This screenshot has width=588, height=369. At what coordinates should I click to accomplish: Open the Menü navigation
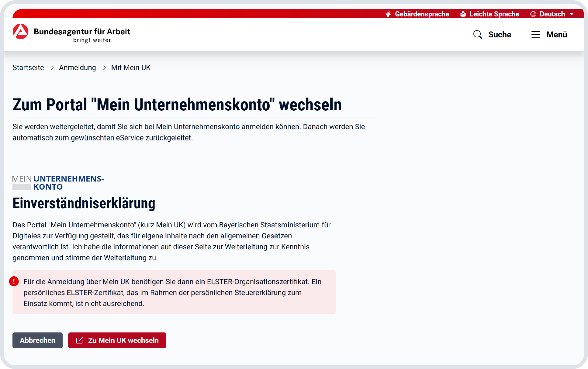tap(556, 35)
